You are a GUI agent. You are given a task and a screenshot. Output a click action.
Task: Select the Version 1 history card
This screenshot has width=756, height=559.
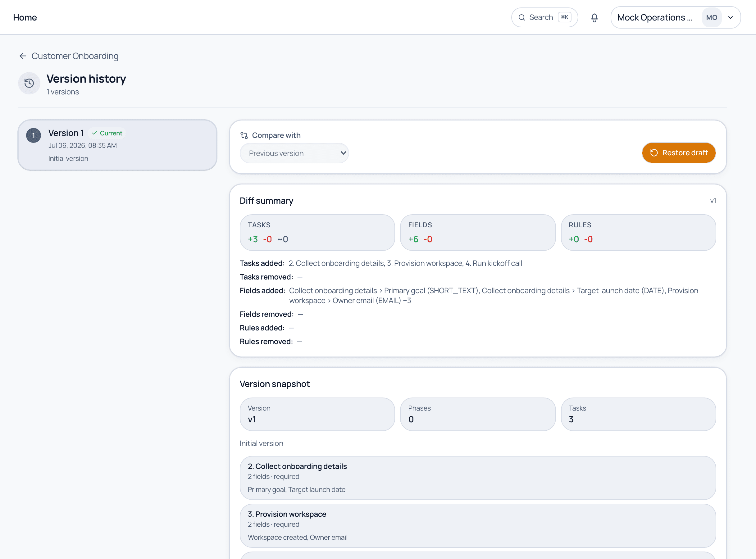click(117, 145)
